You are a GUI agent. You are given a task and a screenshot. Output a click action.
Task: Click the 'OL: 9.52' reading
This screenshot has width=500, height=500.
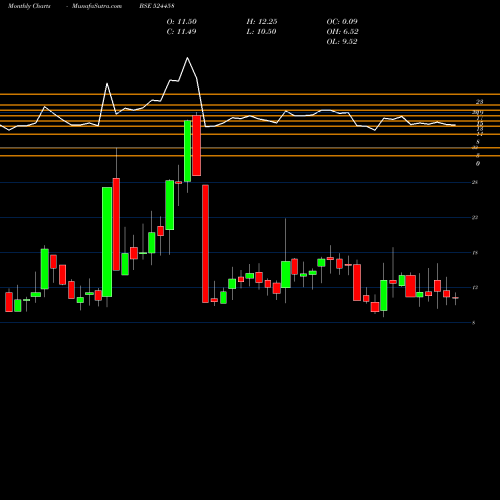click(342, 42)
